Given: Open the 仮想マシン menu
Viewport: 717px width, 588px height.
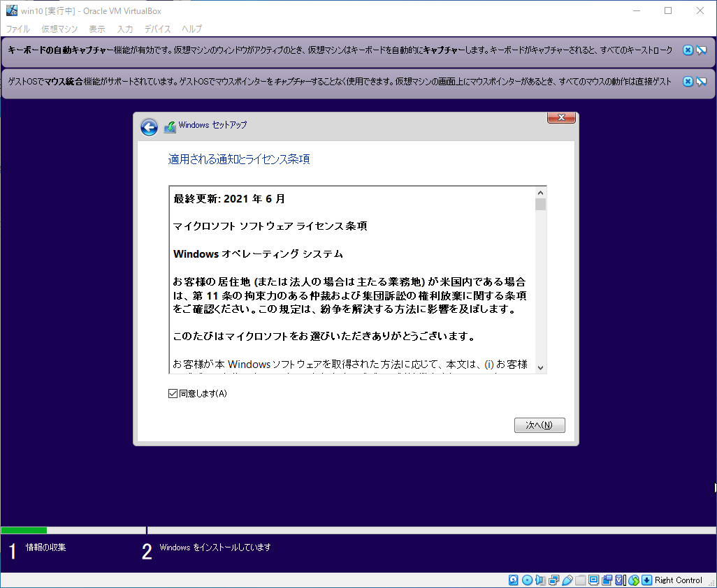Looking at the screenshot, I should point(59,29).
